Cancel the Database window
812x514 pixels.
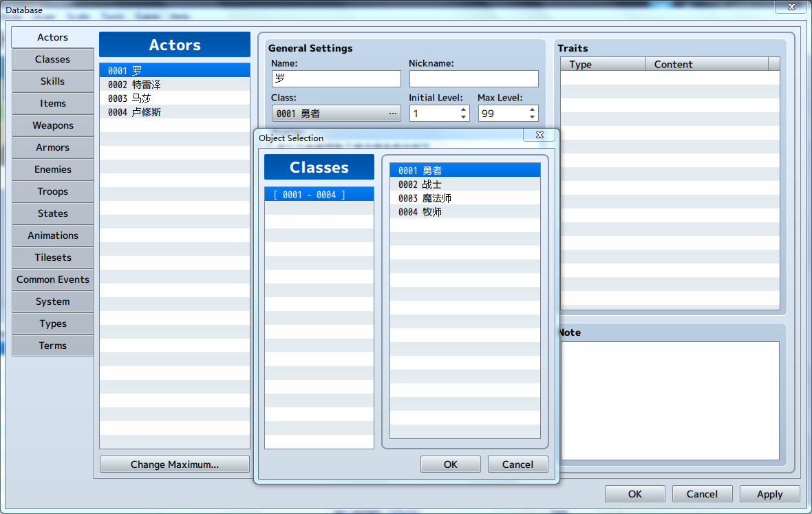tap(702, 494)
